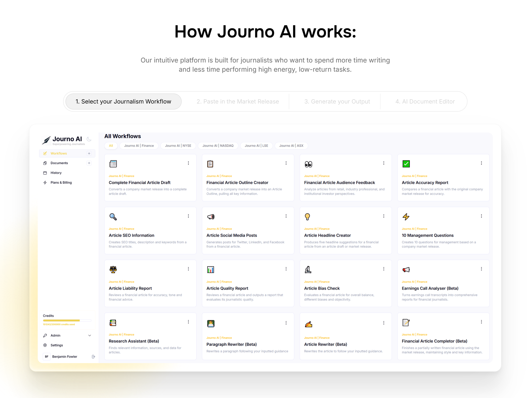Filter by Journo AI | Finance
The width and height of the screenshot is (532, 398).
[x=139, y=146]
